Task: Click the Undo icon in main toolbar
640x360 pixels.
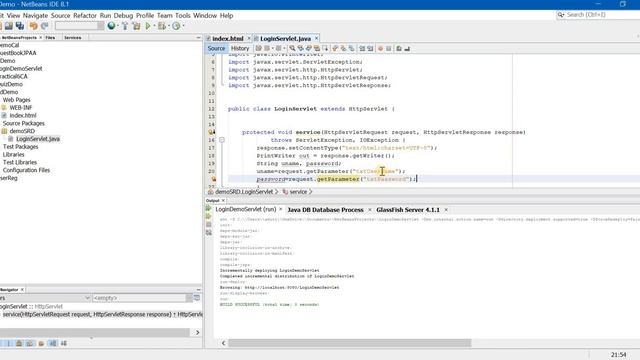Action: [33, 26]
